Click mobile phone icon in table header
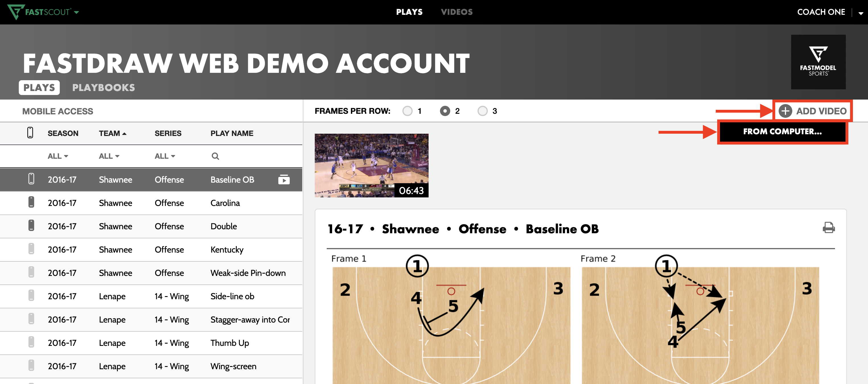 point(30,133)
